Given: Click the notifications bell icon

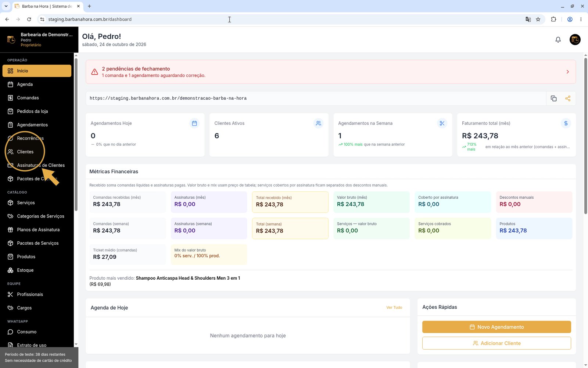Looking at the screenshot, I should 558,40.
